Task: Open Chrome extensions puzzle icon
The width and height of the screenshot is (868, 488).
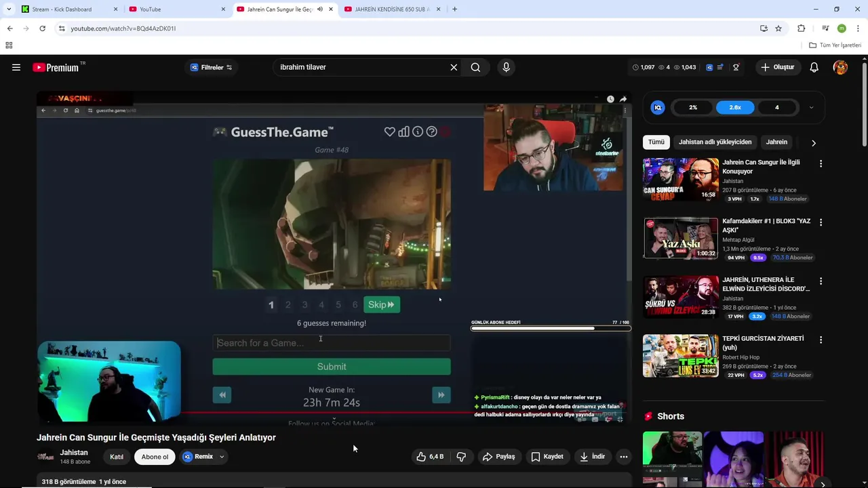Action: click(802, 28)
